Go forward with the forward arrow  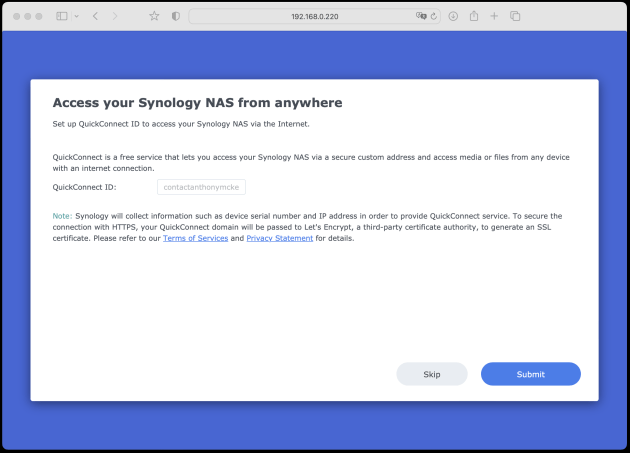tap(115, 16)
